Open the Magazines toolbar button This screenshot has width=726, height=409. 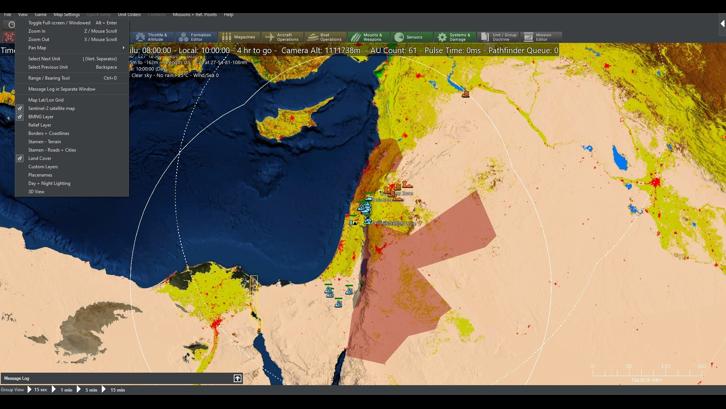239,37
